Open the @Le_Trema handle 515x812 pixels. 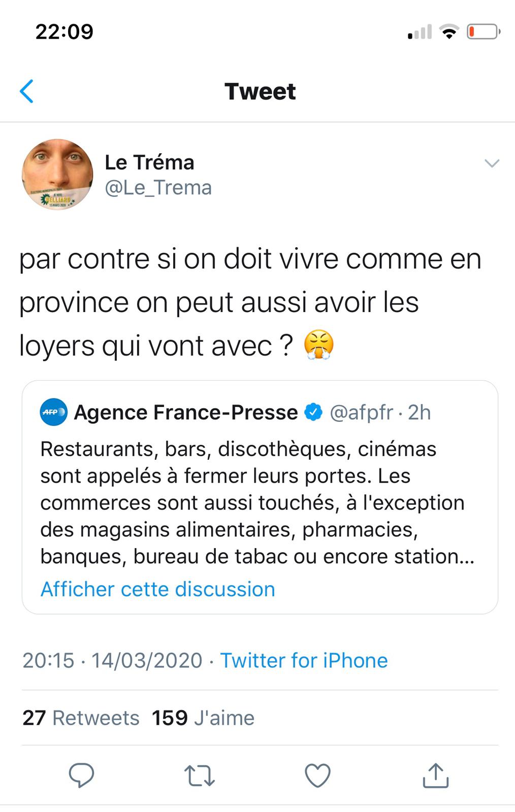click(x=158, y=188)
